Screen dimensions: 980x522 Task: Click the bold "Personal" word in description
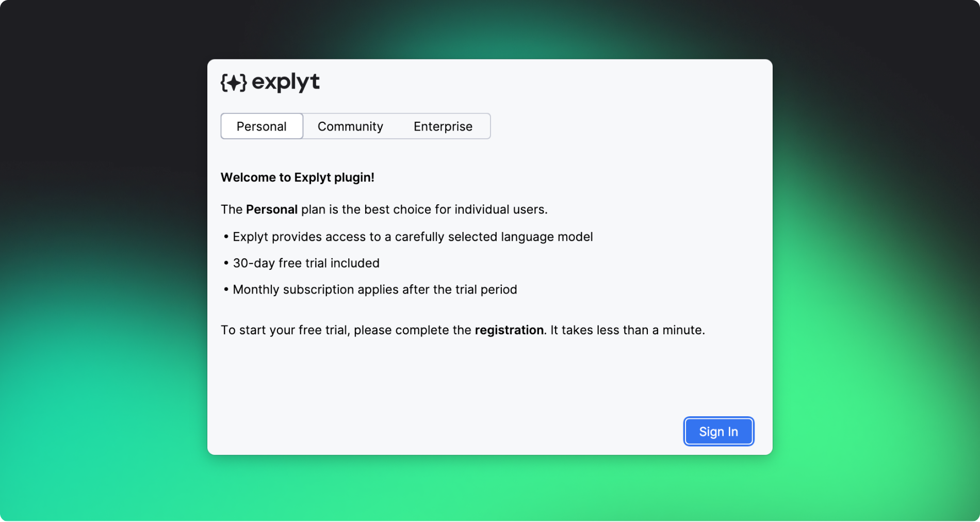[271, 209]
